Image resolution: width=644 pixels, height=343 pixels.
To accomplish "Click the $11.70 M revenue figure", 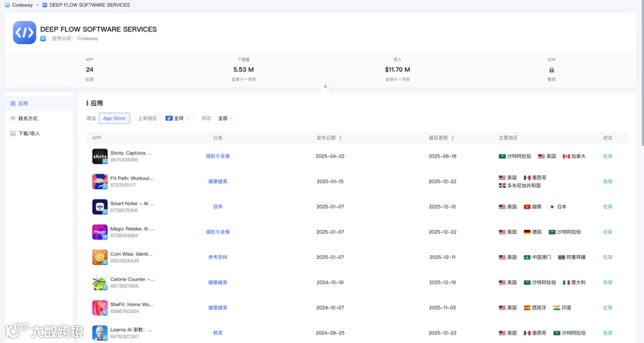I will pos(397,70).
